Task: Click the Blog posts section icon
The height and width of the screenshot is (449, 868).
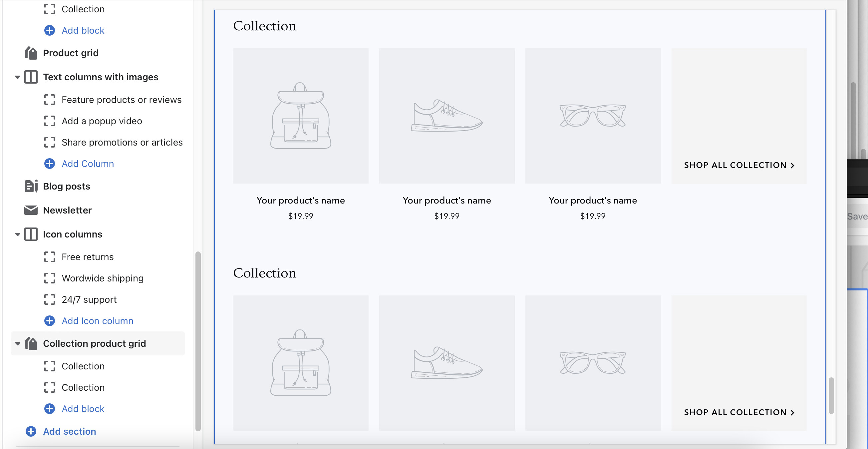Action: click(31, 186)
